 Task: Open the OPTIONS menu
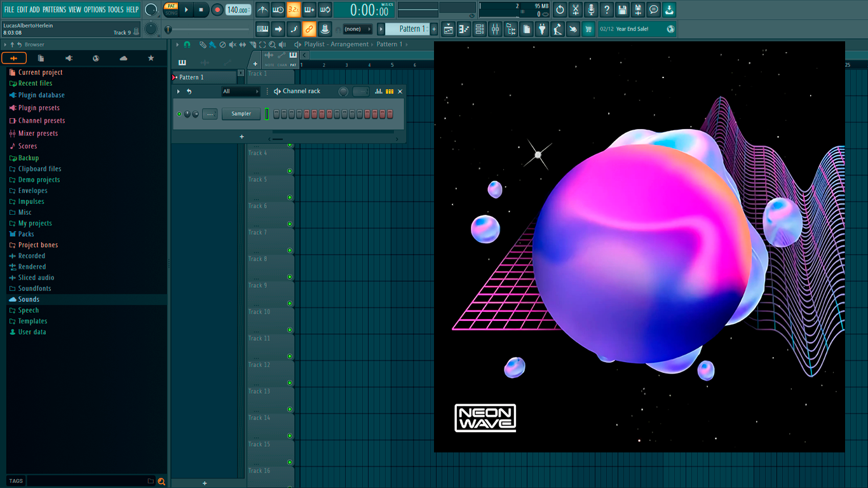(x=95, y=10)
